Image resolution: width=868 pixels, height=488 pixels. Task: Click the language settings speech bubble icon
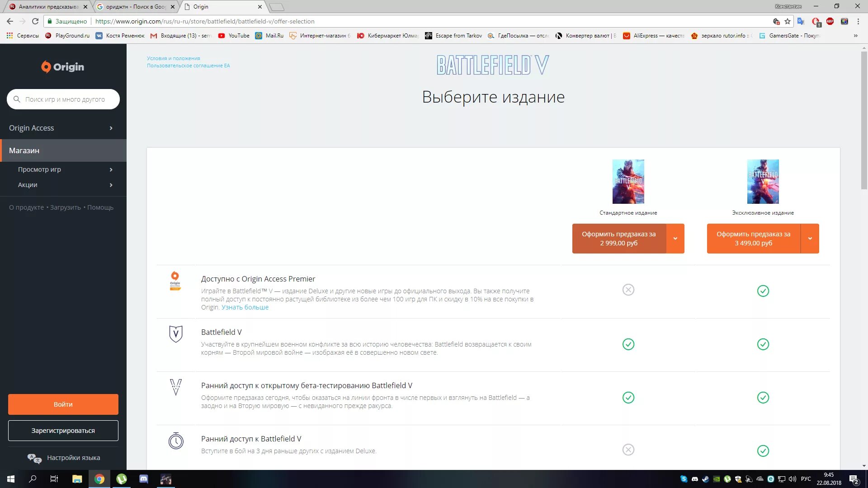coord(34,458)
